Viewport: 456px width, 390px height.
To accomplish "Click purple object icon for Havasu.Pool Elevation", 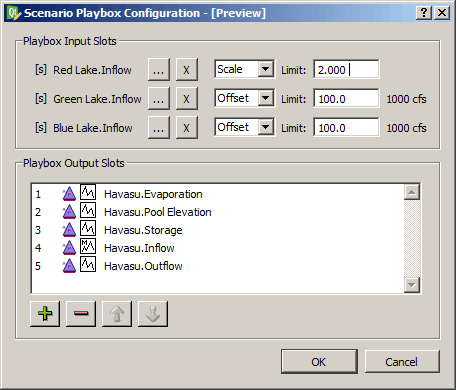I will [69, 212].
